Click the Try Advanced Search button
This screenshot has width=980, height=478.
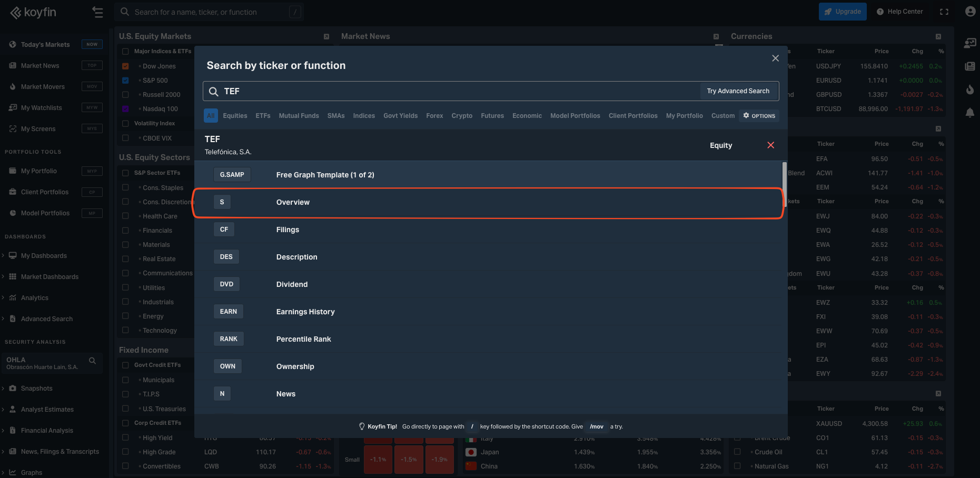[738, 91]
